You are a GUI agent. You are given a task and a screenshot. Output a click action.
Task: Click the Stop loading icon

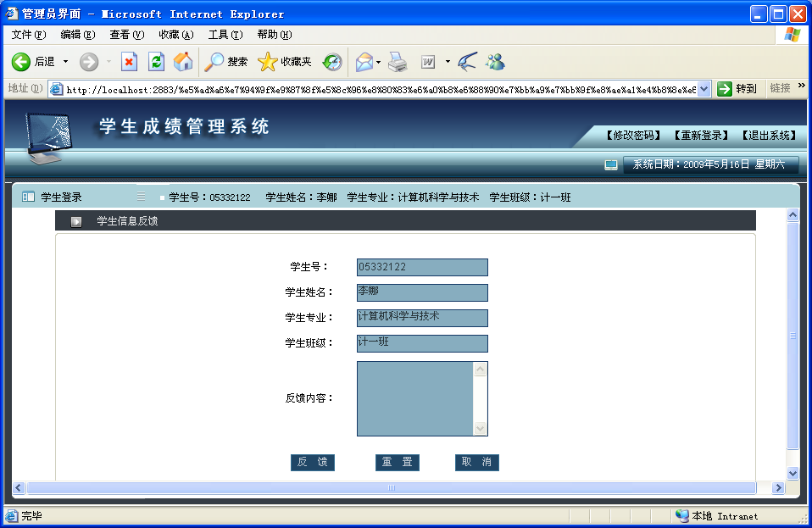tap(129, 62)
